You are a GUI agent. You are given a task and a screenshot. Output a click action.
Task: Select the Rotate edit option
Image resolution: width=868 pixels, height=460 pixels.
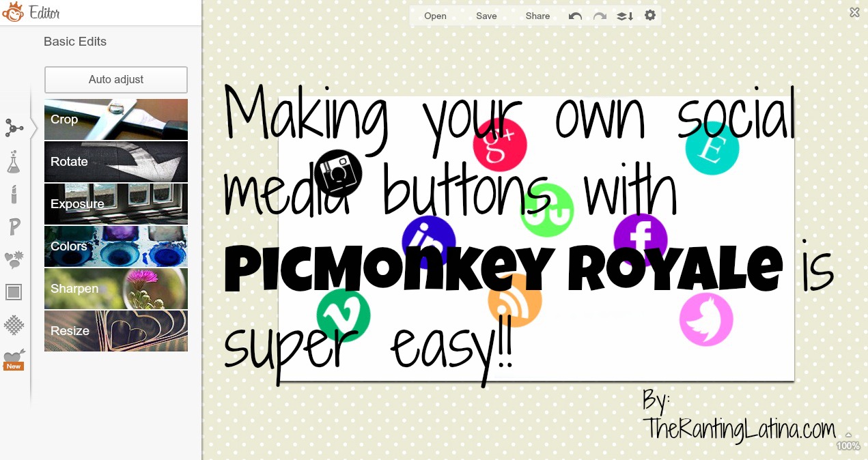click(x=116, y=162)
